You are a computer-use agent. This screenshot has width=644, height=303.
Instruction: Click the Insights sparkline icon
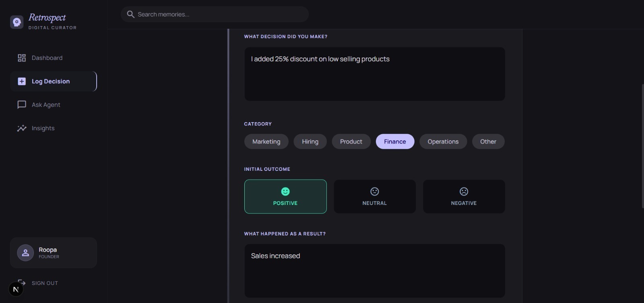[22, 128]
